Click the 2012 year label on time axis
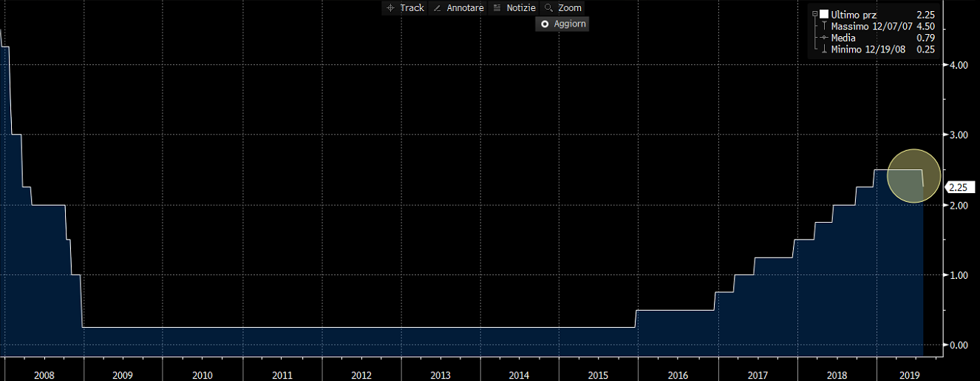980x381 pixels. [x=361, y=375]
